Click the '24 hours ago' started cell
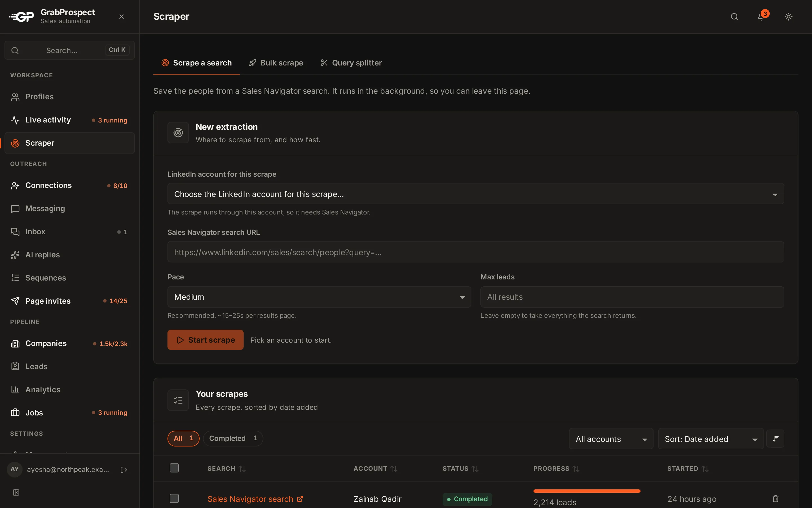 coord(692,499)
